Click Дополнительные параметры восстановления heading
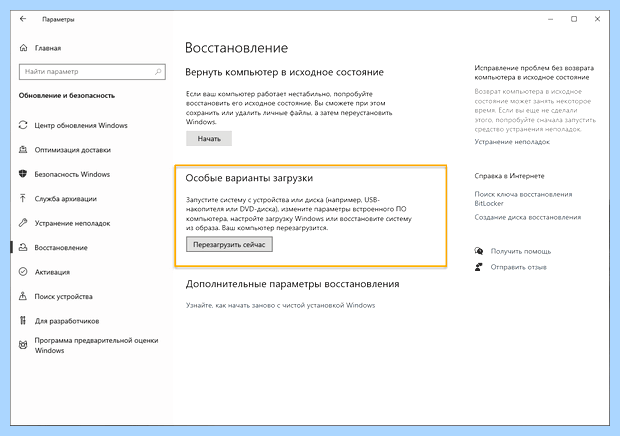The height and width of the screenshot is (436, 620). click(293, 284)
